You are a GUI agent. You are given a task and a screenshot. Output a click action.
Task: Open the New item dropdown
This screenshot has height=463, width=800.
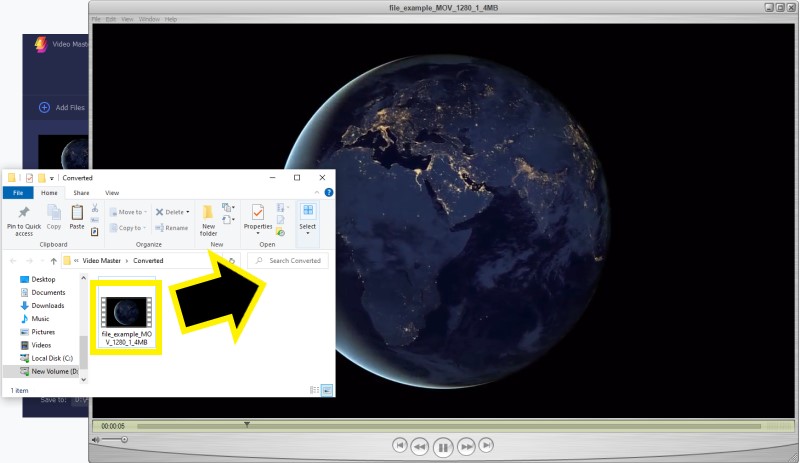point(228,207)
